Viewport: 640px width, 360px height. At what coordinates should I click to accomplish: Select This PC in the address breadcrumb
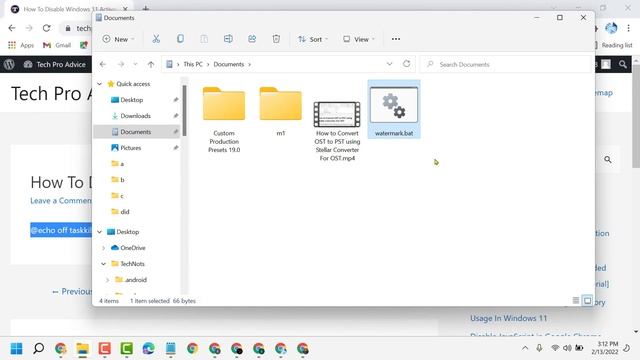[193, 64]
